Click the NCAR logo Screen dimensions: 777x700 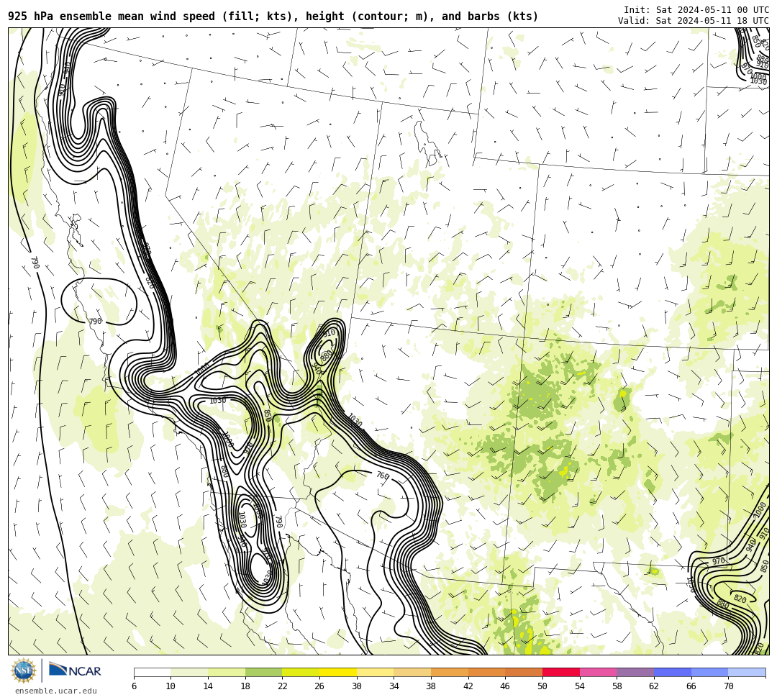pos(75,671)
